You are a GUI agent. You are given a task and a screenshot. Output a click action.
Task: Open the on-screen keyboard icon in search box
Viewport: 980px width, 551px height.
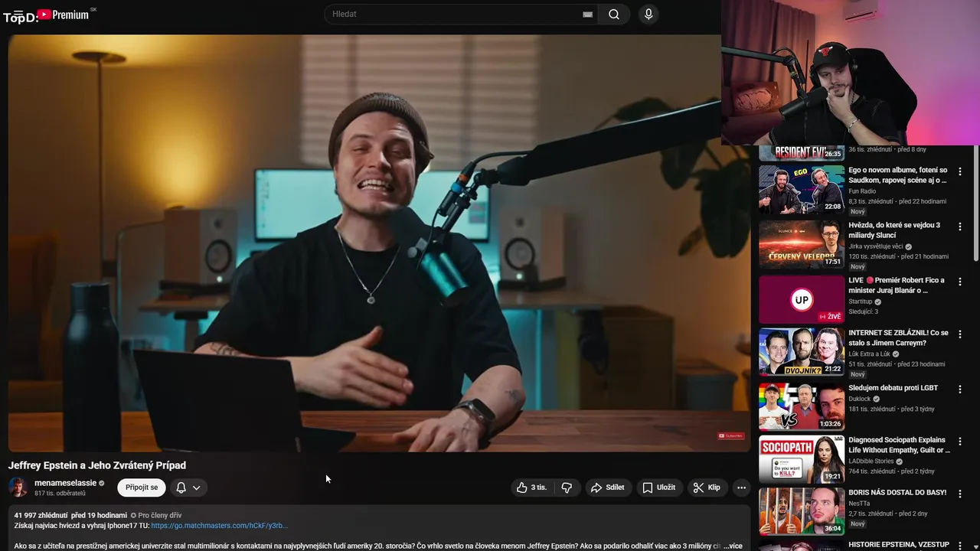point(587,15)
